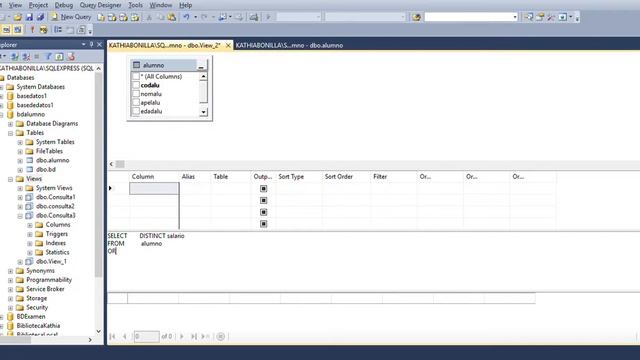Collapse the dbo.Consulta3 view node
Viewport: 640px width, 360px height.
20,216
